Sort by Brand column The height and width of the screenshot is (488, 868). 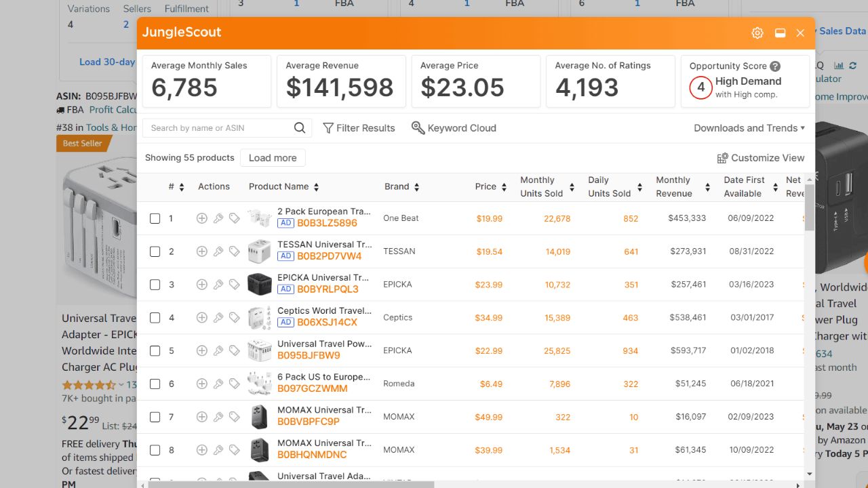tap(416, 187)
